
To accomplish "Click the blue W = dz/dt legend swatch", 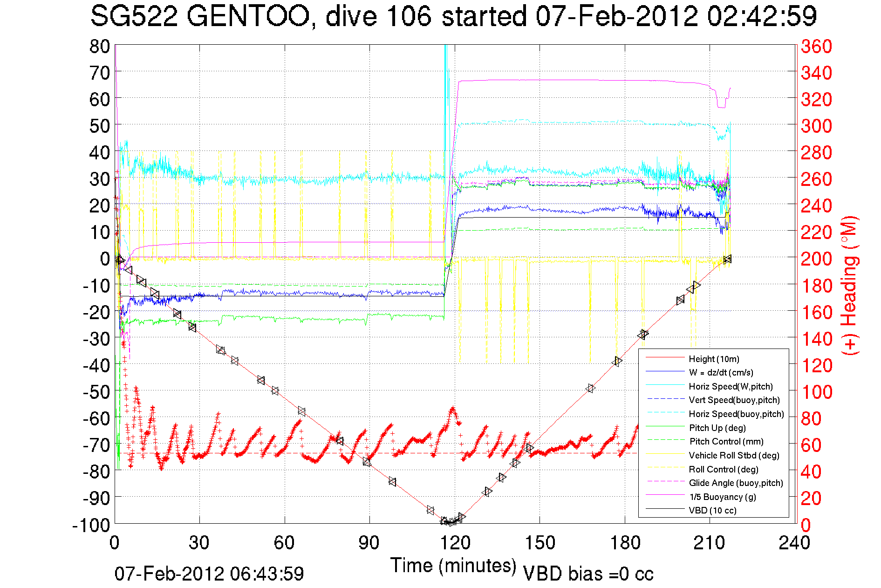I will tap(664, 372).
